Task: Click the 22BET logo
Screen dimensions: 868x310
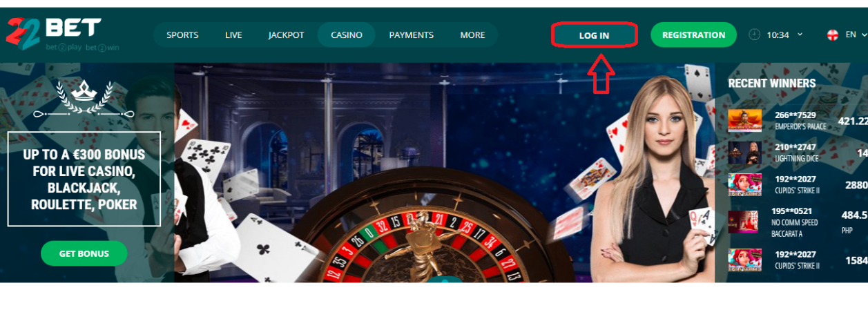Action: (53, 33)
